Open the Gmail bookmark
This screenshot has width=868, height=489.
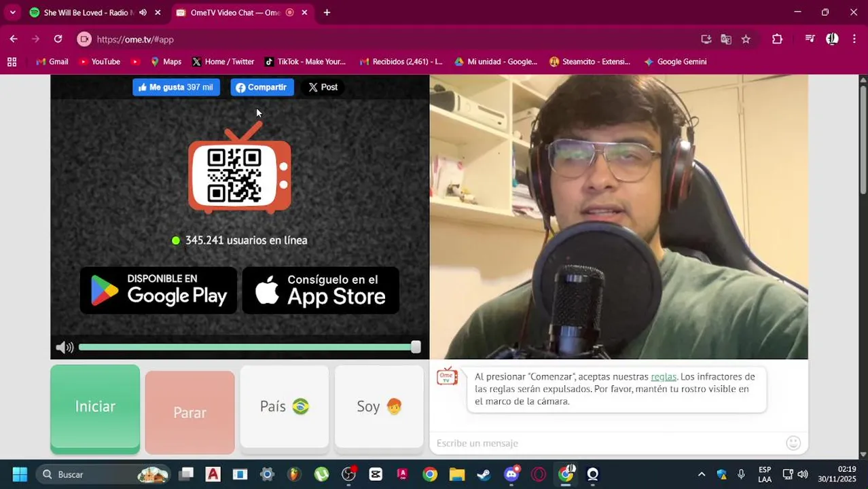52,62
